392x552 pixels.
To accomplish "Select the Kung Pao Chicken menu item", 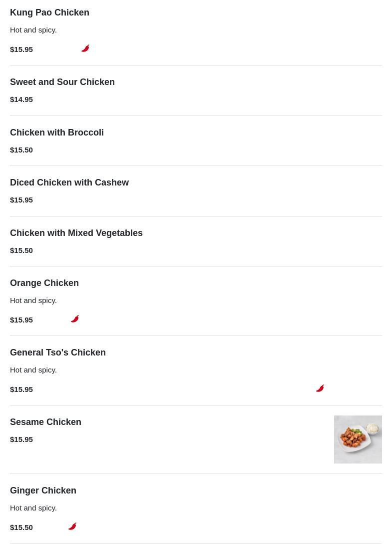I will [x=49, y=12].
